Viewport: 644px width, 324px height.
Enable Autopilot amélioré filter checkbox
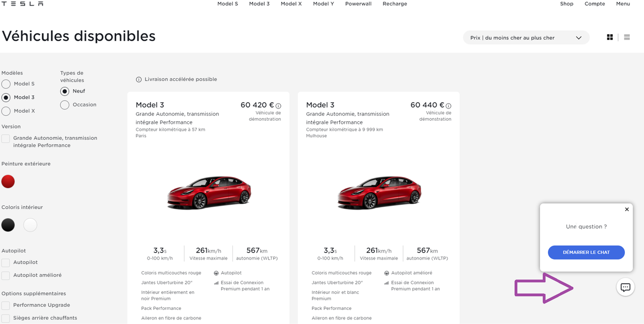tap(6, 276)
